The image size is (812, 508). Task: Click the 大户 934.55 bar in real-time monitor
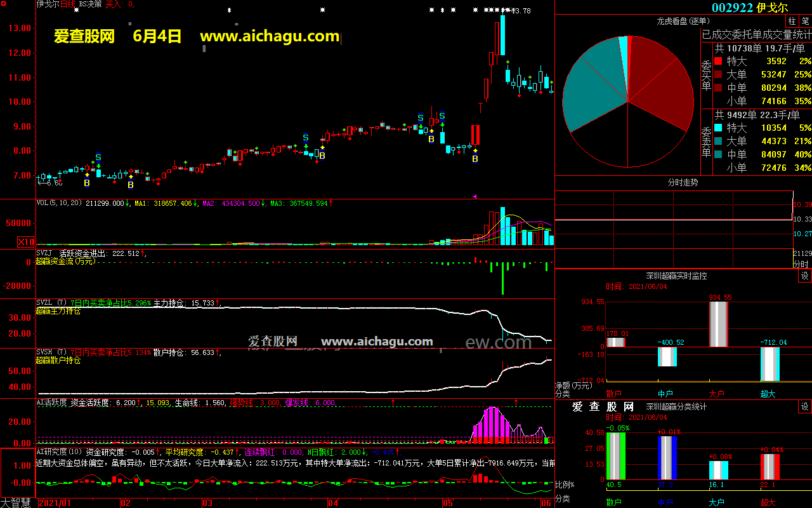coord(718,324)
